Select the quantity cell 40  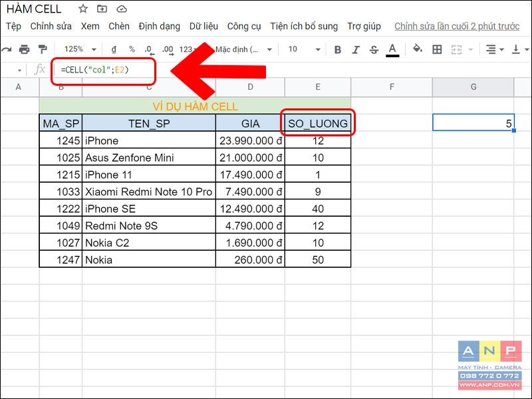click(318, 208)
